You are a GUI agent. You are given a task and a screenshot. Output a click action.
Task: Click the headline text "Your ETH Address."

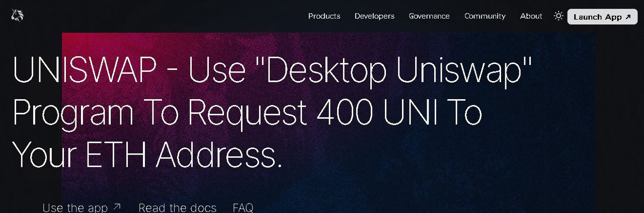click(x=147, y=154)
